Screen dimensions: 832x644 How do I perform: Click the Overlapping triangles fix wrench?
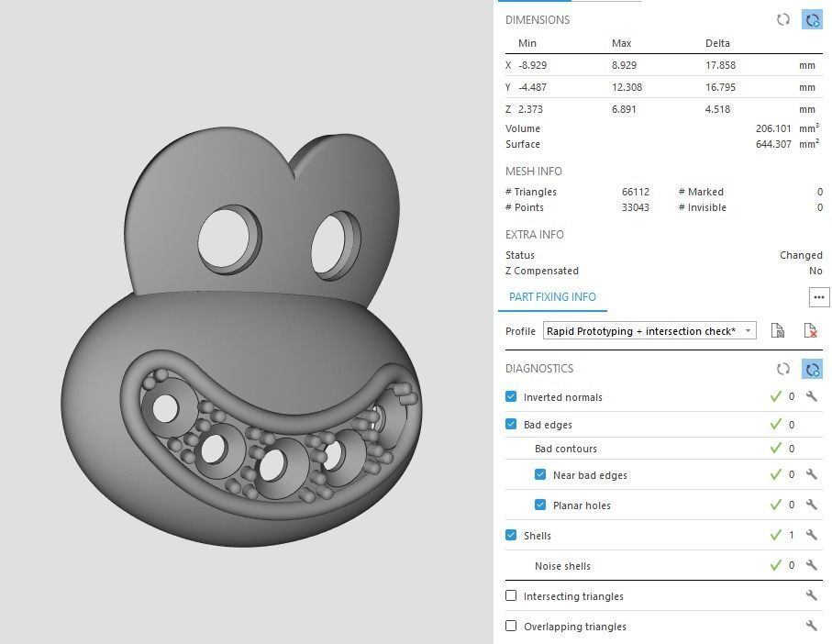pos(811,626)
